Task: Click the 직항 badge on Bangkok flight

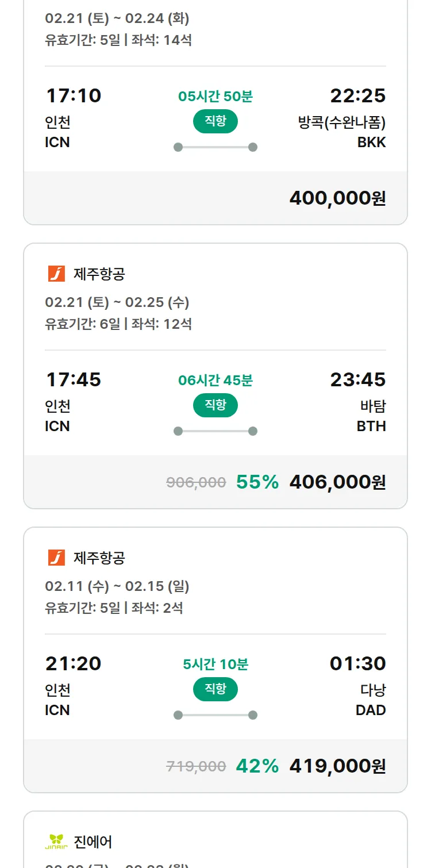Action: (215, 121)
